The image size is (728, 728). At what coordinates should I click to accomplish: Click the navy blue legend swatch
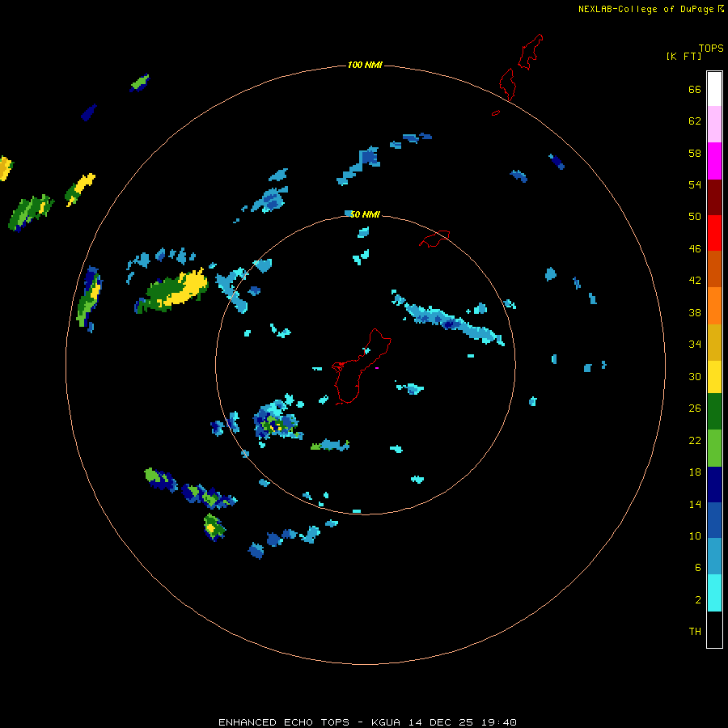(x=714, y=485)
